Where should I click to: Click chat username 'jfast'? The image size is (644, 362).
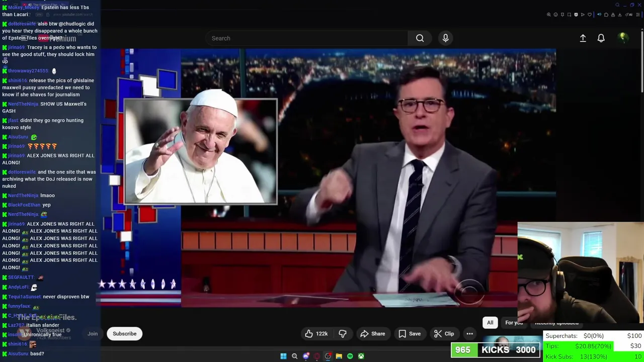[x=13, y=121]
